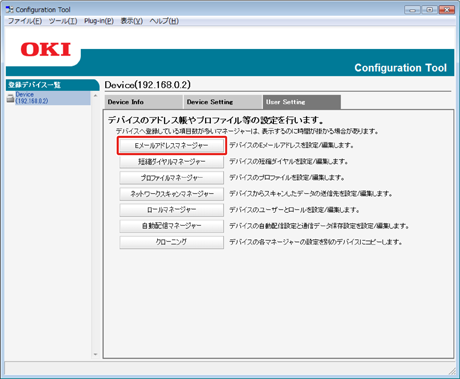This screenshot has width=460, height=379.
Task: Switch to the Device Info tab
Action: point(144,102)
